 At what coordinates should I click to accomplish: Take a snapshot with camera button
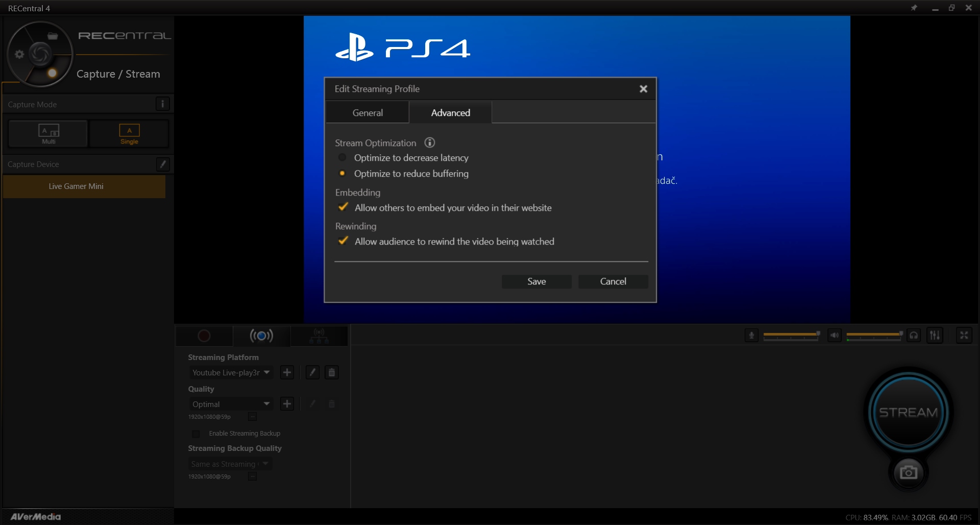tap(909, 472)
